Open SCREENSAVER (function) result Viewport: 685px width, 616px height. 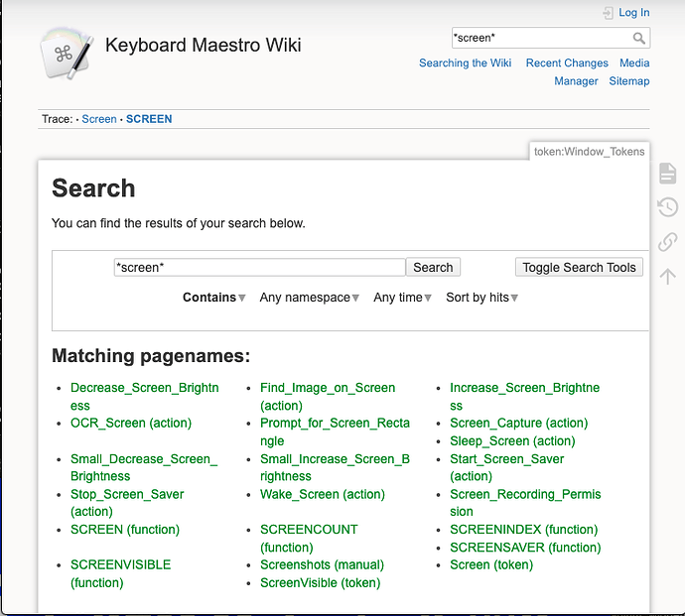(x=525, y=548)
